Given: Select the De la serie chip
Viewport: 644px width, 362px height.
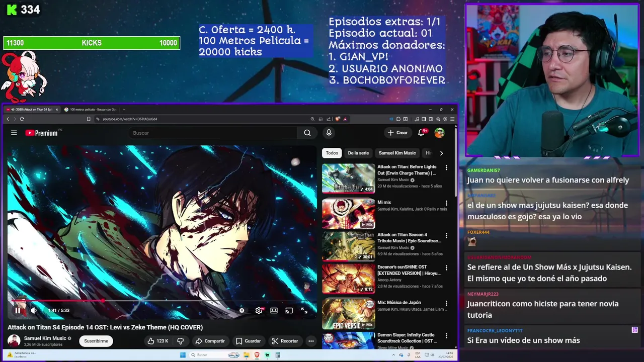Looking at the screenshot, I should (358, 153).
